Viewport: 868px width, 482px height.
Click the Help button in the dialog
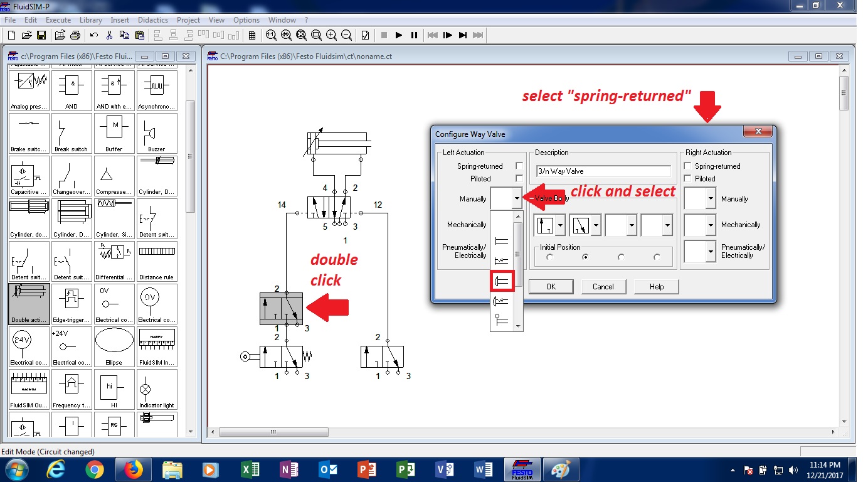pyautogui.click(x=656, y=287)
